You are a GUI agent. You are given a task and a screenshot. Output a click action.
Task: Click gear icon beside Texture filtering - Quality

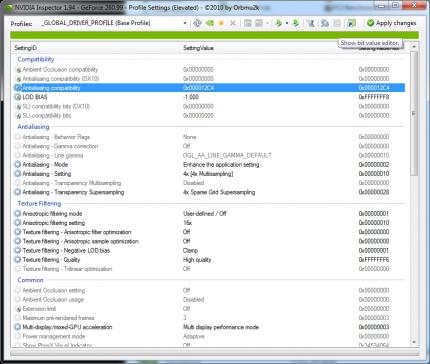[18, 259]
